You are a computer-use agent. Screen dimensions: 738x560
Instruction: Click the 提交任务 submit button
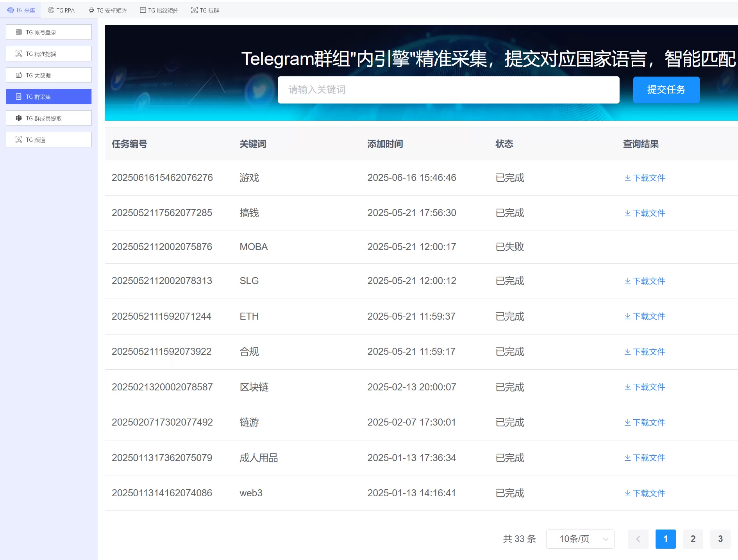pos(666,90)
